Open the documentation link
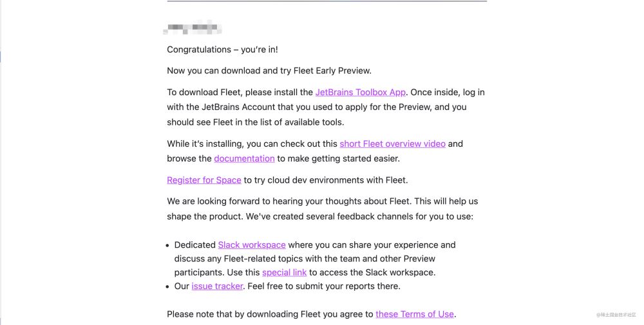Screen dimensions: 644x325 click(244, 158)
